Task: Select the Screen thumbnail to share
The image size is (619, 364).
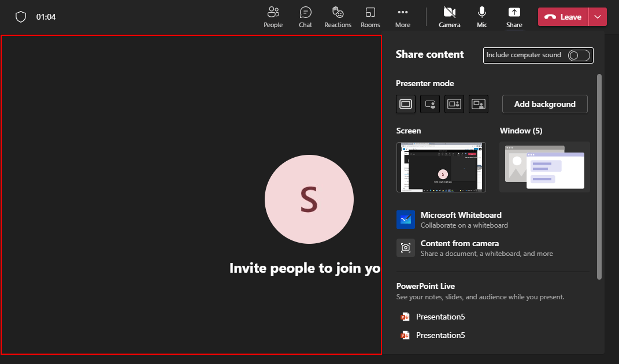Action: (x=441, y=166)
